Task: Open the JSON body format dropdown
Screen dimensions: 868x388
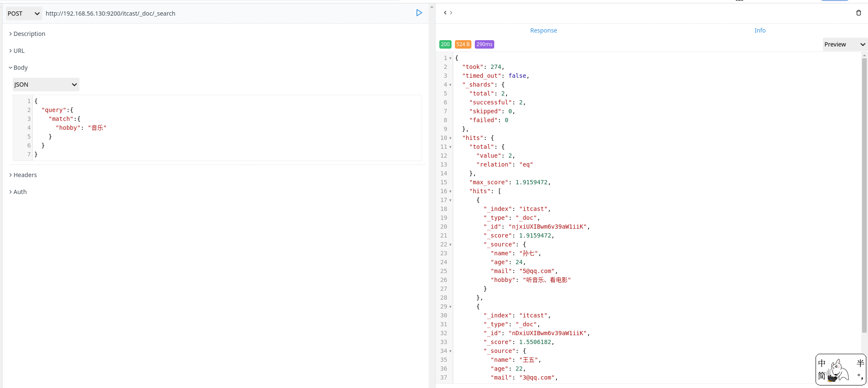Action: pyautogui.click(x=45, y=85)
